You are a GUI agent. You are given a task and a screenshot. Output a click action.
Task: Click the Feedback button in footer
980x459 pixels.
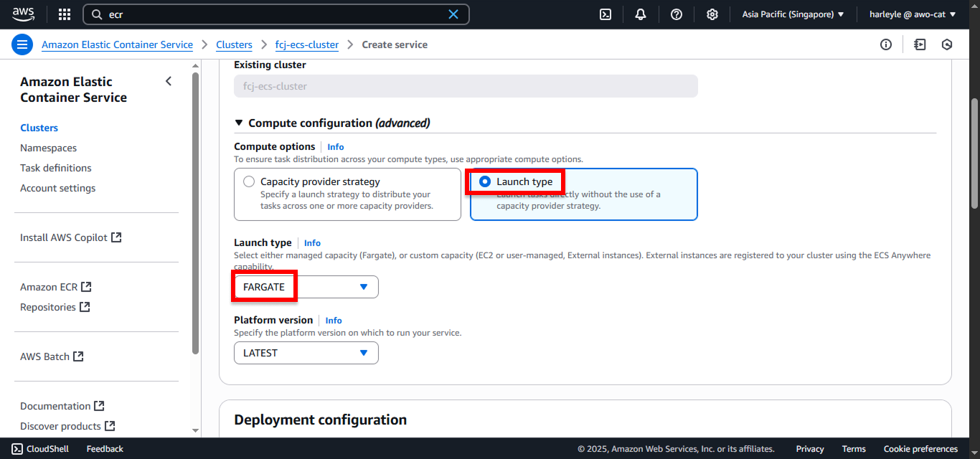(x=105, y=449)
